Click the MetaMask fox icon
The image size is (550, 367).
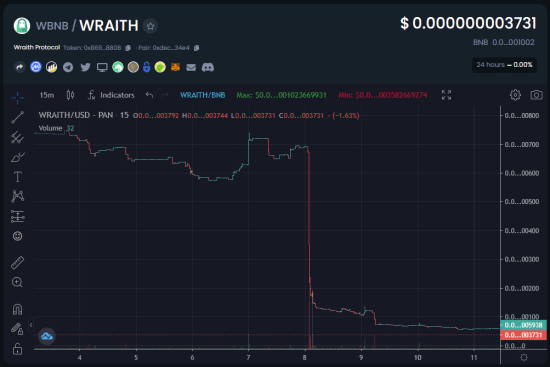175,67
